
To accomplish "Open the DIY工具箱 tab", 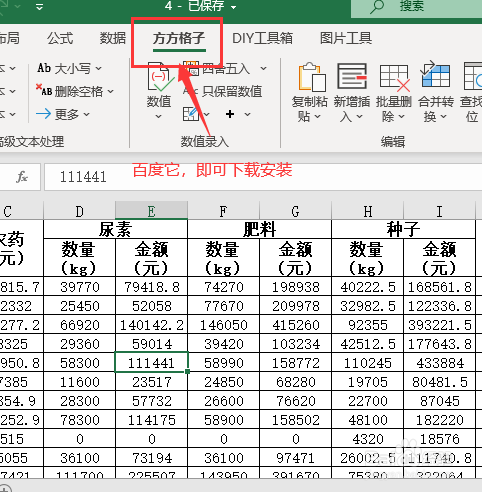I will click(262, 38).
